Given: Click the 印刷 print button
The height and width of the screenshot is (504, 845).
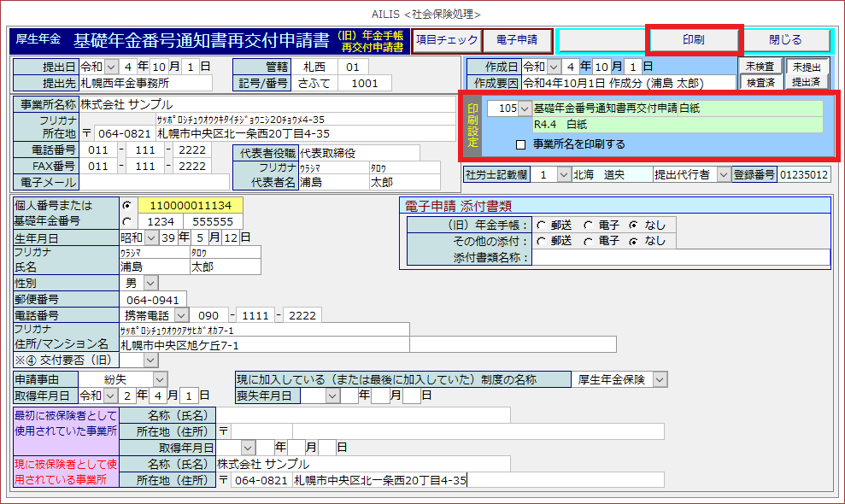Looking at the screenshot, I should [x=694, y=40].
